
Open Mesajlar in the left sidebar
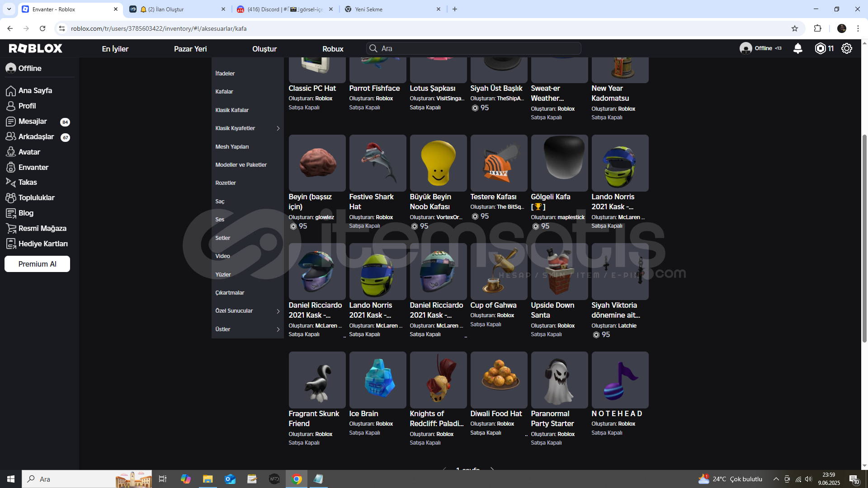click(x=32, y=121)
